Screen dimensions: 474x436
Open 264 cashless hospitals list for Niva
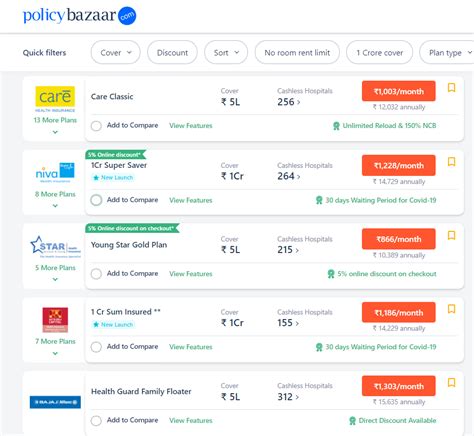[289, 176]
